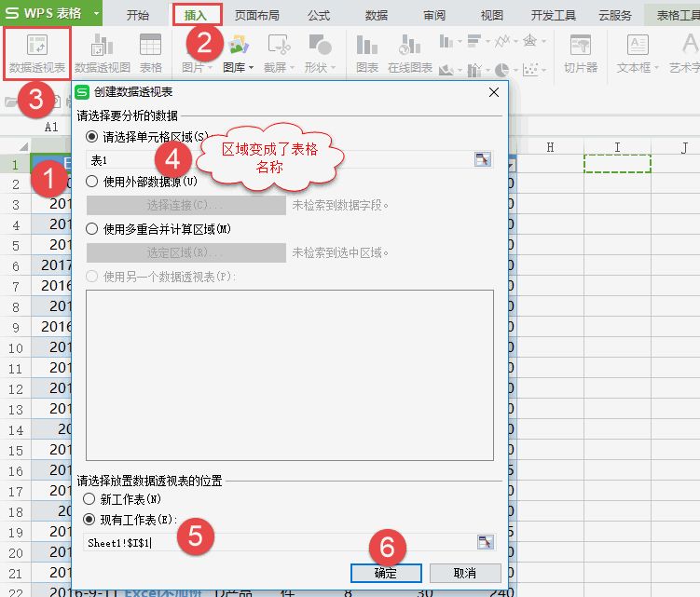Switch to the 数据 tab
Image resolution: width=700 pixels, height=597 pixels.
(x=376, y=15)
